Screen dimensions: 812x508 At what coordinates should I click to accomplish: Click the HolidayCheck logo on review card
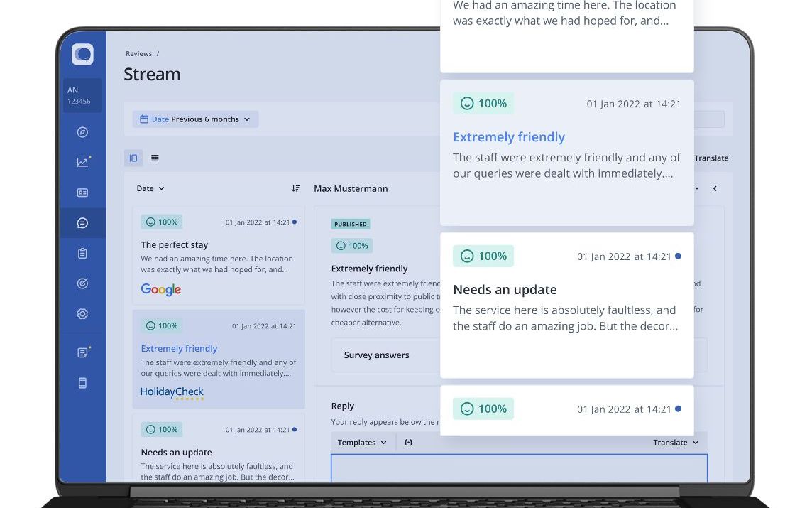click(x=172, y=392)
